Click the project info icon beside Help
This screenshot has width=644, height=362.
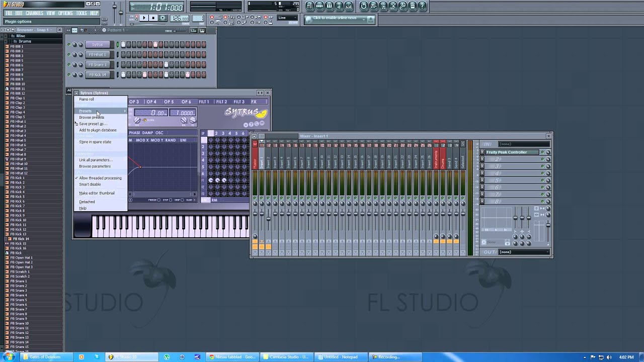tap(413, 6)
